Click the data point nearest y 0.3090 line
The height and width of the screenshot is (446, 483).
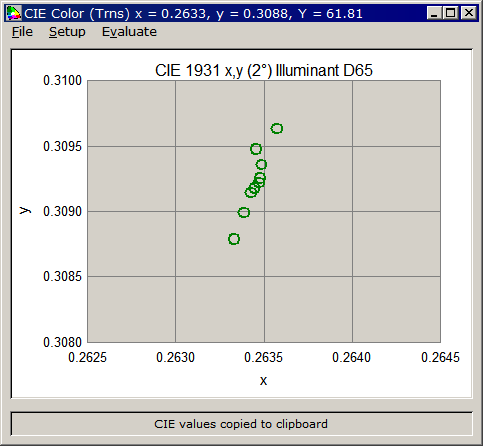coord(244,212)
